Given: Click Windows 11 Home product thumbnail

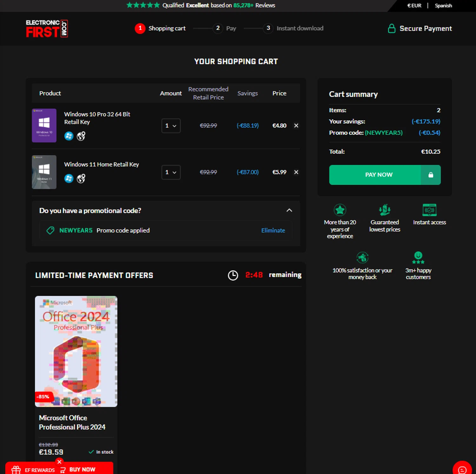Looking at the screenshot, I should [44, 172].
